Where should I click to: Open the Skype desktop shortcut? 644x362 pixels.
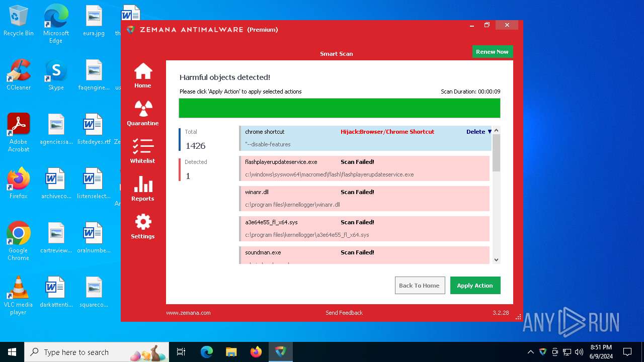click(56, 75)
